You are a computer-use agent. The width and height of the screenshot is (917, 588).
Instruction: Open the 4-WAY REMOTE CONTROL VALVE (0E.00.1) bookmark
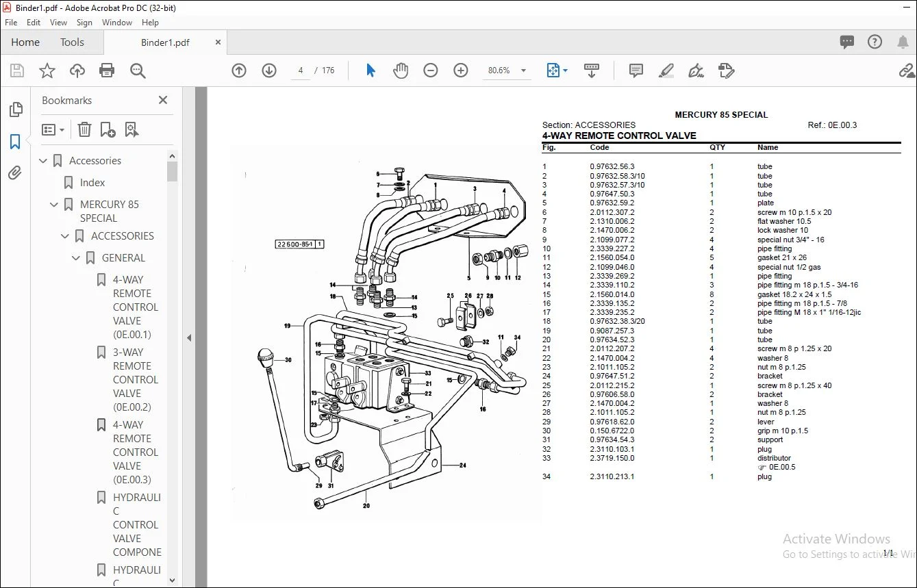(x=136, y=307)
